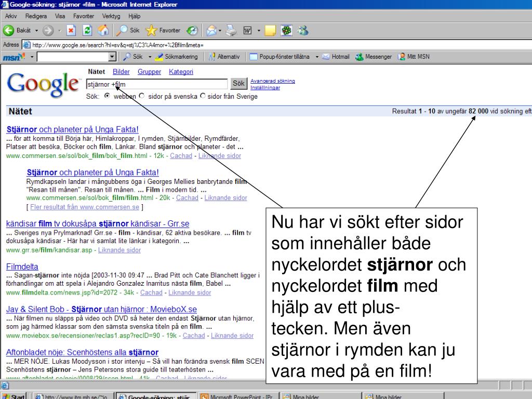Open the Cachad link beside filmdelta.com 34k
The height and width of the screenshot is (399, 532).
pyautogui.click(x=151, y=292)
